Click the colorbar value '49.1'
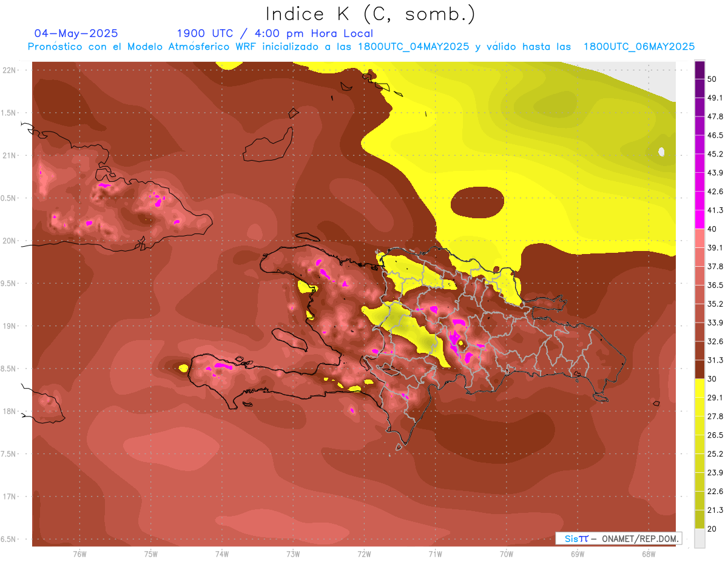 pos(715,98)
